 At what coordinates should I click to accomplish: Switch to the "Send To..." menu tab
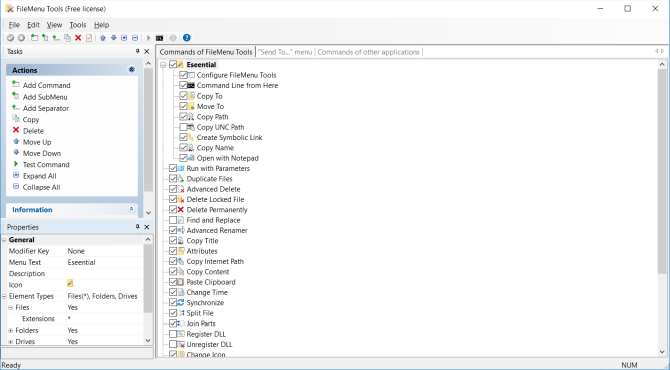pos(285,52)
